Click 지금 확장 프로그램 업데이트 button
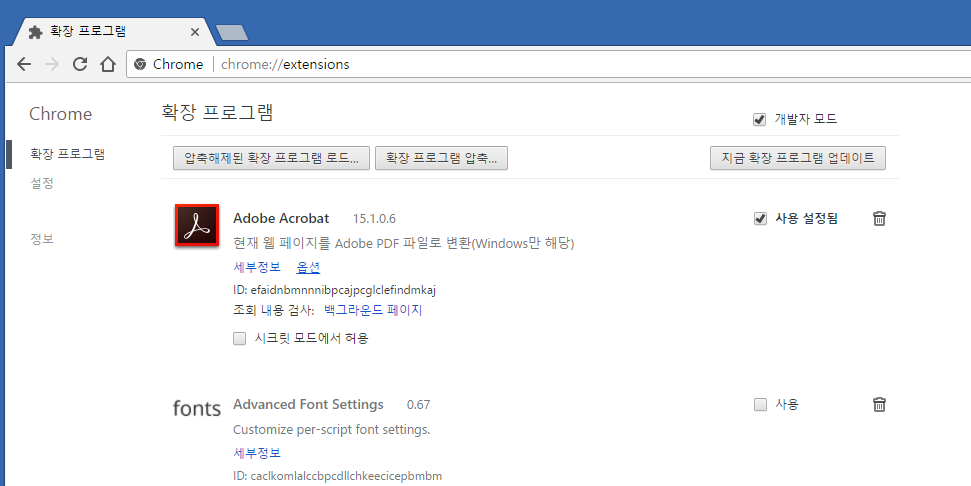The height and width of the screenshot is (486, 971). [x=797, y=158]
